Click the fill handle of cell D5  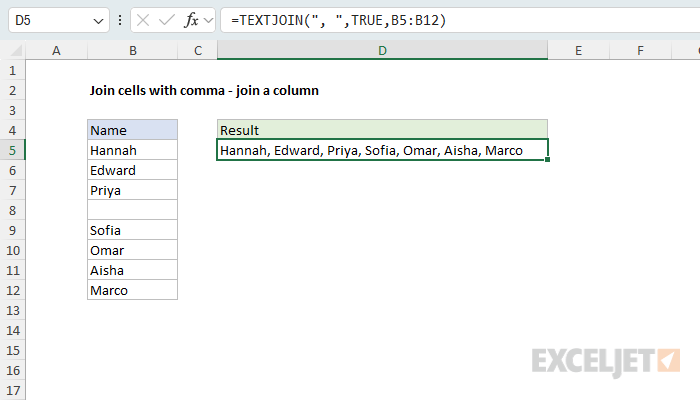547,159
